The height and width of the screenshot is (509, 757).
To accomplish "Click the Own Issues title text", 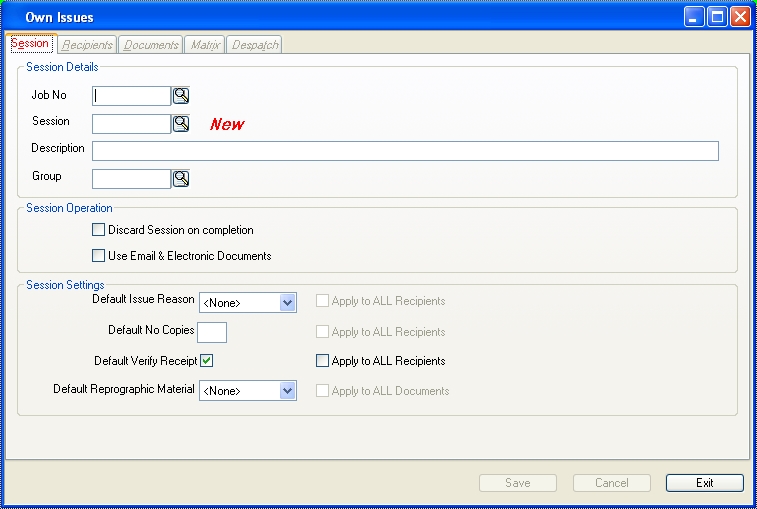I will tap(59, 17).
